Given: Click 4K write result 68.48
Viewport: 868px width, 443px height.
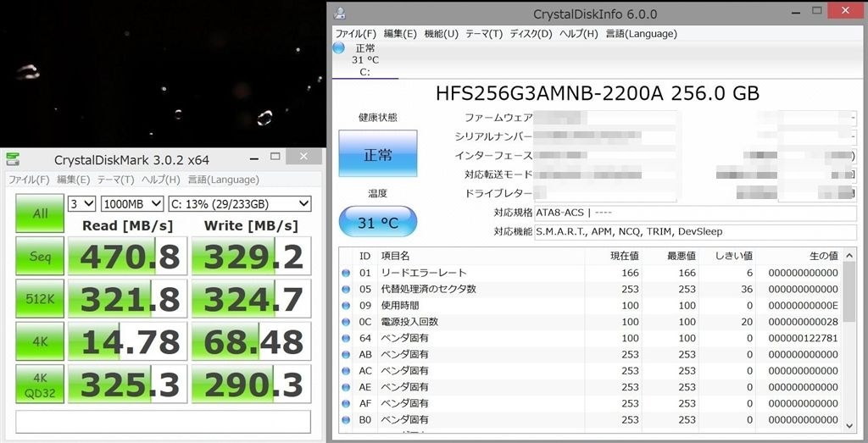Looking at the screenshot, I should (x=251, y=341).
